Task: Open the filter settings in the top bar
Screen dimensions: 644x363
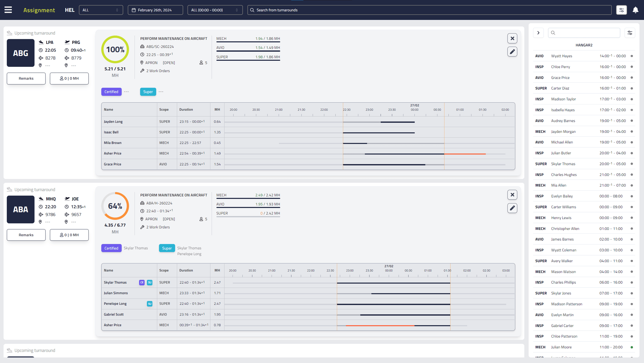Action: point(621,10)
